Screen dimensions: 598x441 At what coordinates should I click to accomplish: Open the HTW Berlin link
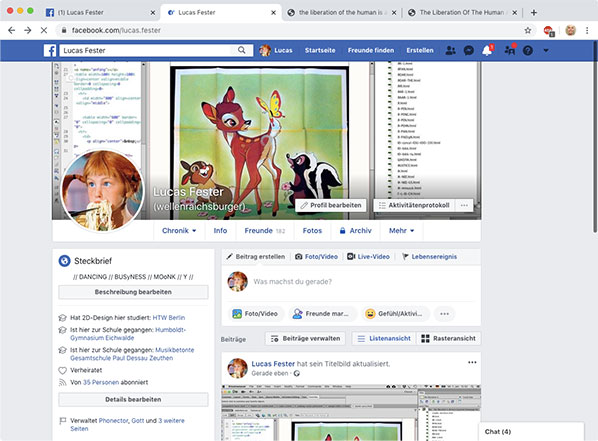click(169, 318)
